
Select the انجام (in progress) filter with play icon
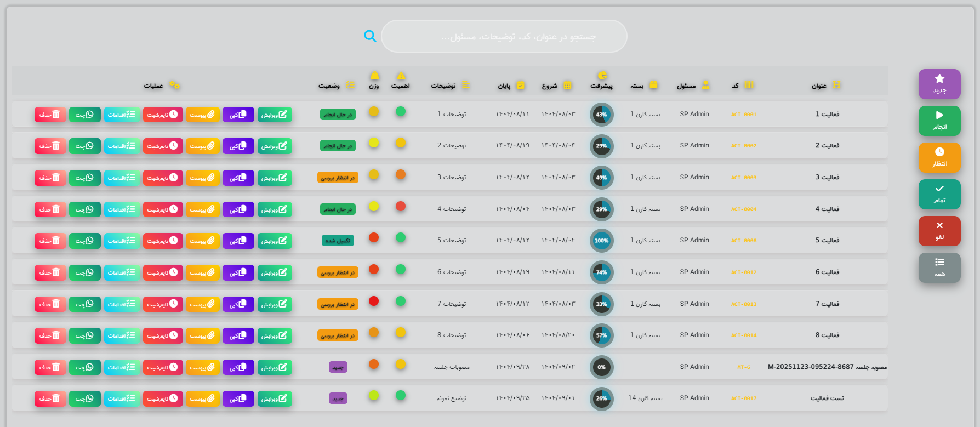pos(939,121)
